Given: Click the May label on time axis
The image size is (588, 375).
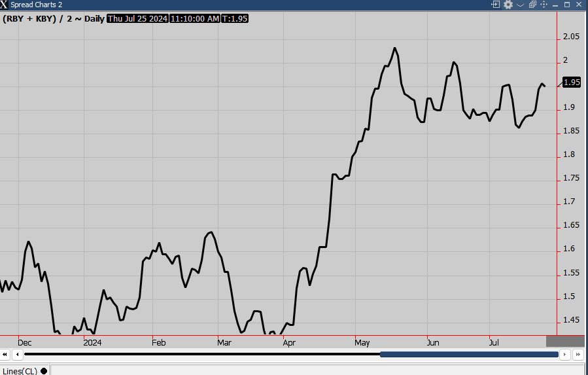Looking at the screenshot, I should click(x=362, y=343).
